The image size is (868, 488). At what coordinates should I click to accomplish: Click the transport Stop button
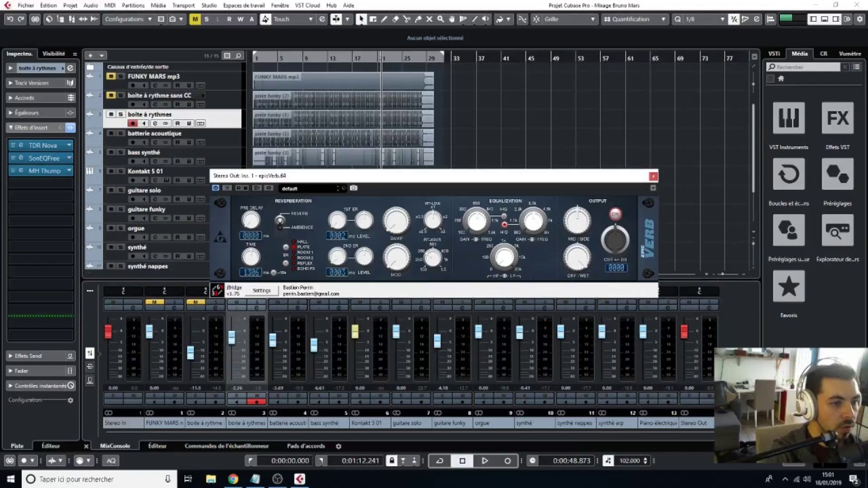click(462, 461)
